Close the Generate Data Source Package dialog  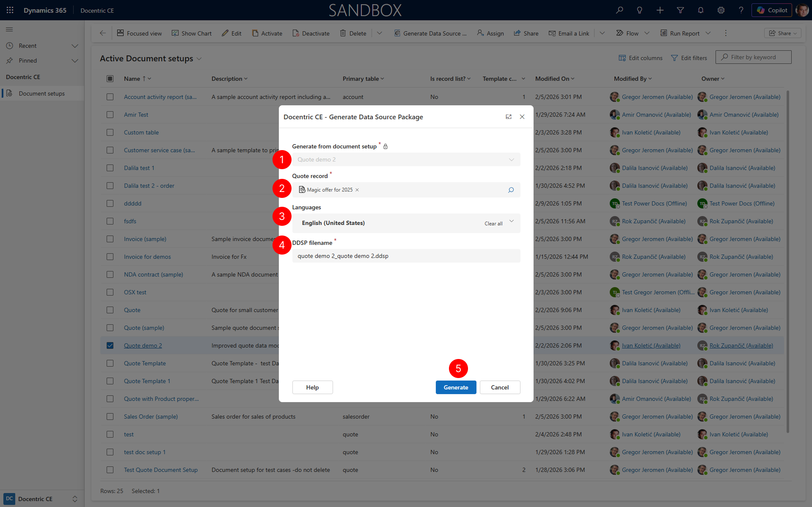point(522,117)
